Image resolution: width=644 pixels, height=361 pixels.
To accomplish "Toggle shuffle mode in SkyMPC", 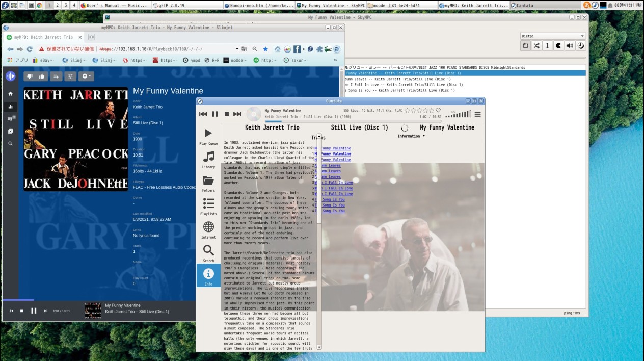I will 536,46.
